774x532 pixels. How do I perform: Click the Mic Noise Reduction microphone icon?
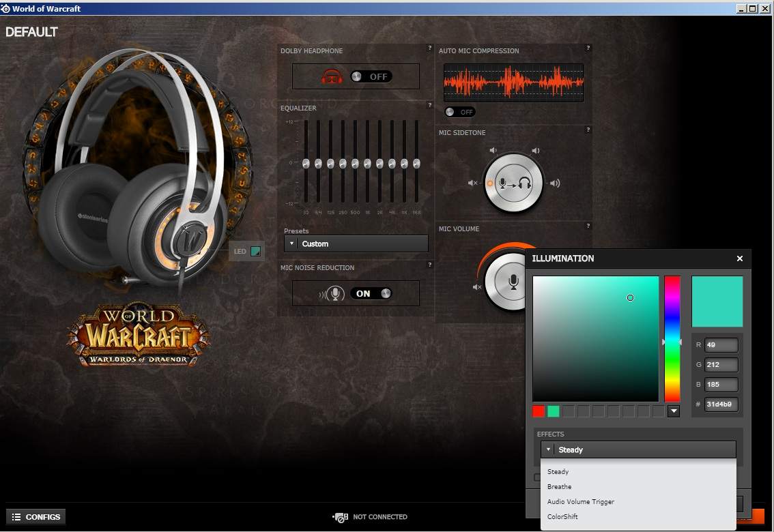click(x=334, y=294)
